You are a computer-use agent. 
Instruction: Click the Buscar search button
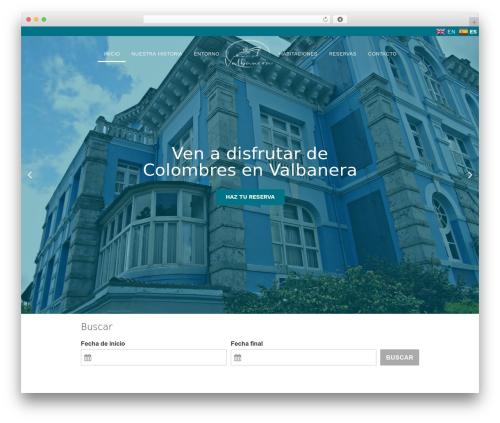[x=399, y=357]
